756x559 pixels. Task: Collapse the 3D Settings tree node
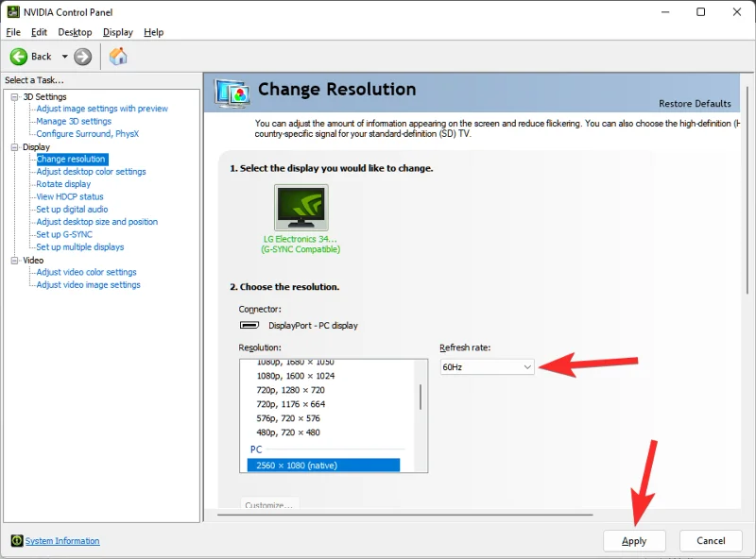tap(14, 96)
